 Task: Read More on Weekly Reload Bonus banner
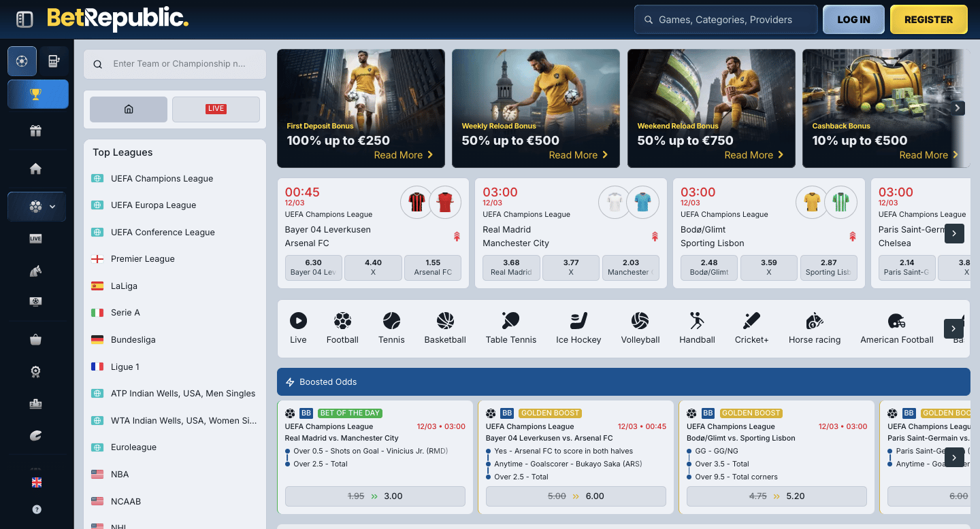coord(578,155)
